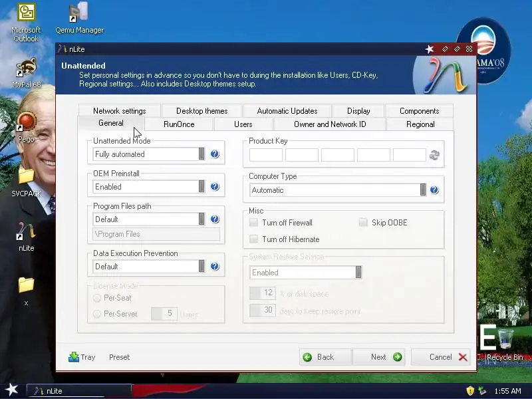
Task: Click the taskbar clock showing 1:55 AM
Action: pyautogui.click(x=507, y=391)
